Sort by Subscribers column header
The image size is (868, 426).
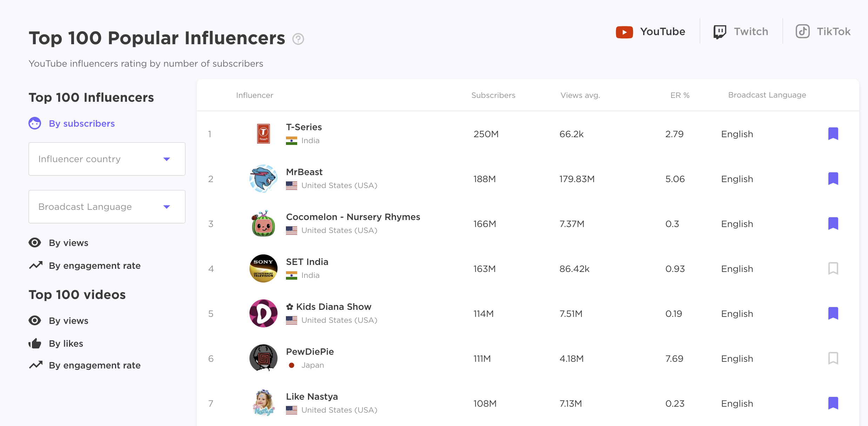[x=493, y=95]
